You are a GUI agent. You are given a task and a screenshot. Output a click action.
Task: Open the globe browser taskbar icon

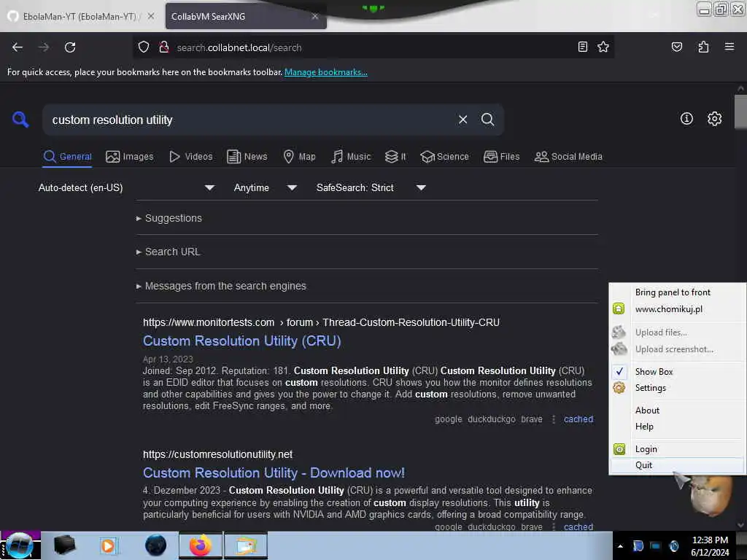point(156,545)
